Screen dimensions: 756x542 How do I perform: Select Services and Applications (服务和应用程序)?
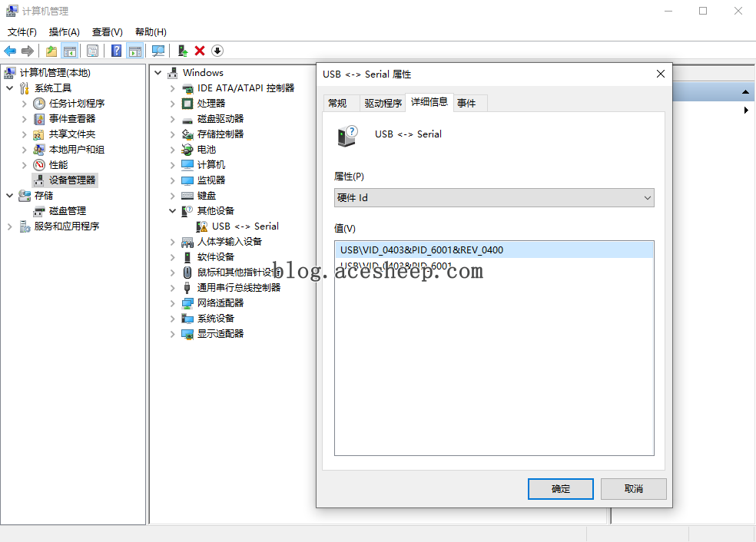click(x=67, y=226)
